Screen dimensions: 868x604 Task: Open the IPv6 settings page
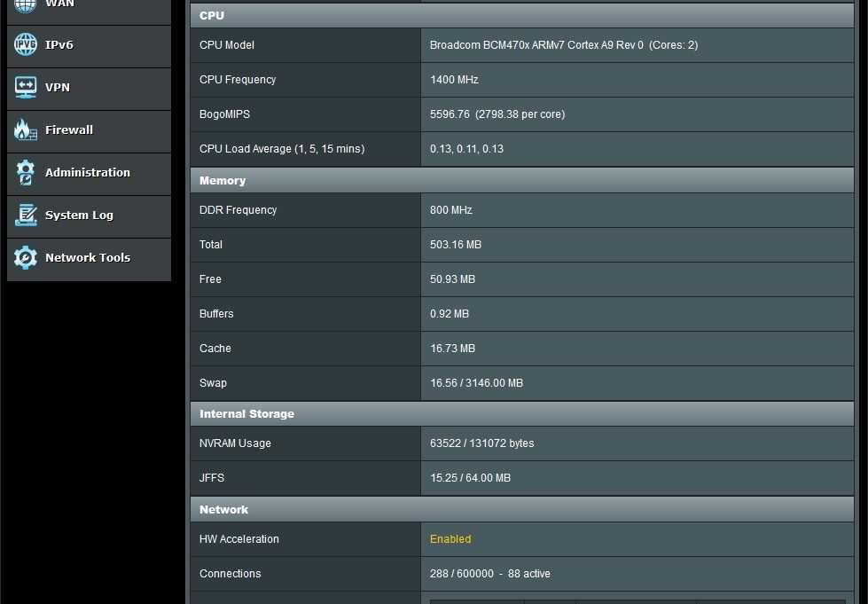90,45
